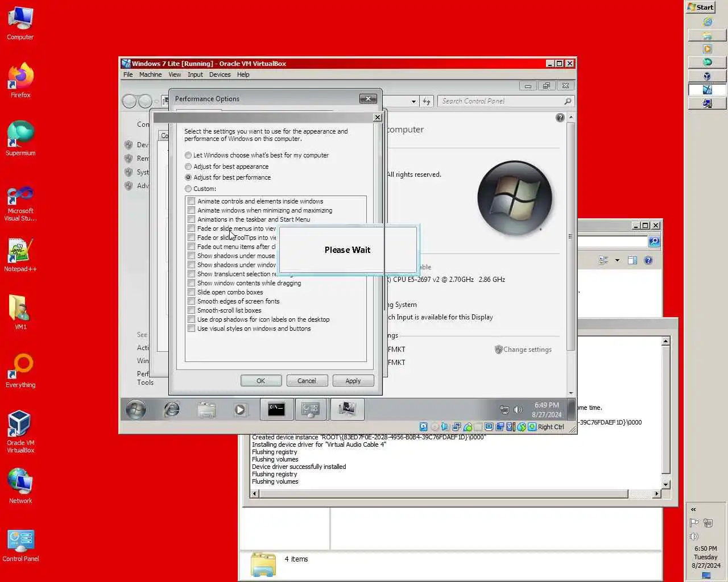The width and height of the screenshot is (728, 582).
Task: Open Microsoft Visual Studio desktop shortcut
Action: click(x=20, y=203)
